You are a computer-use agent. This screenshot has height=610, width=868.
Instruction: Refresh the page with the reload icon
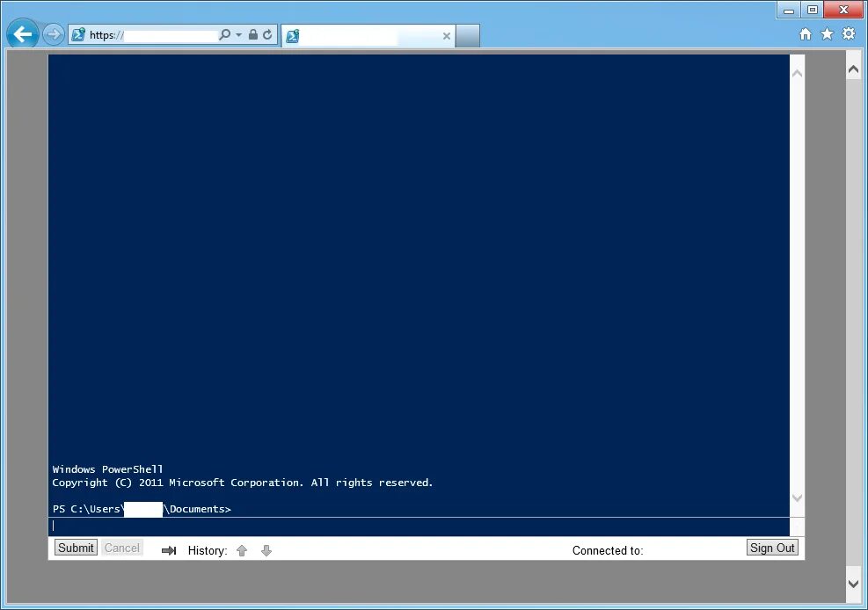pos(267,35)
